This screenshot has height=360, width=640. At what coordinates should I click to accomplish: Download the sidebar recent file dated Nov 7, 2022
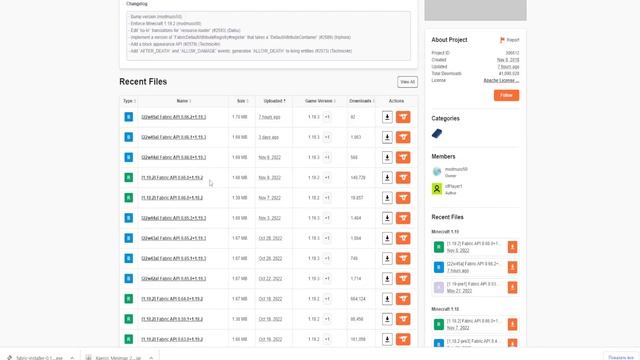512,324
